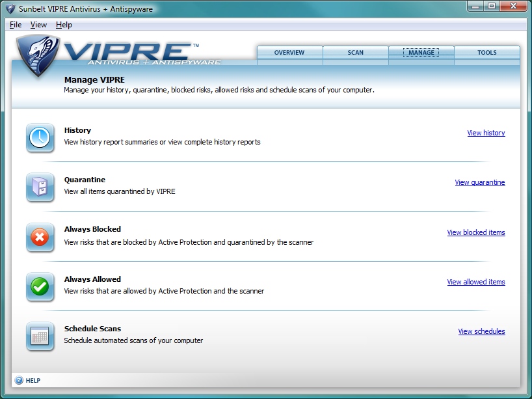Click the blue Help question mark icon
Image resolution: width=532 pixels, height=399 pixels.
[19, 380]
